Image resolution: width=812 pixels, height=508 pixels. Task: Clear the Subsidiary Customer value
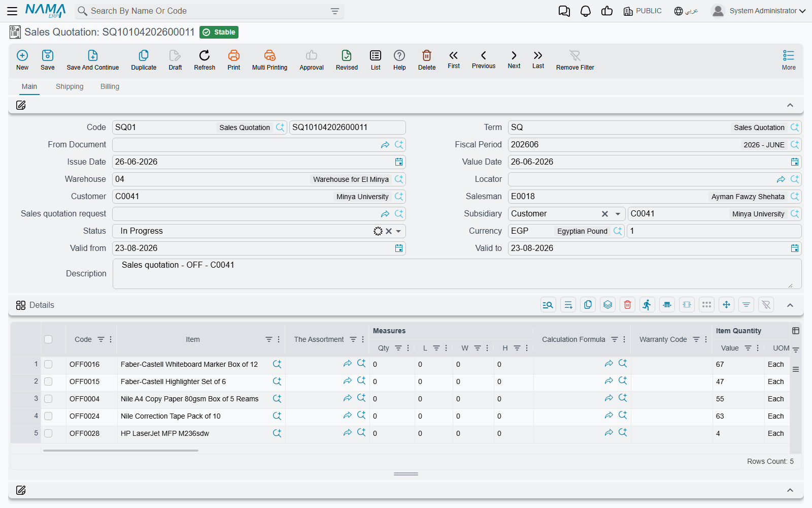[605, 214]
